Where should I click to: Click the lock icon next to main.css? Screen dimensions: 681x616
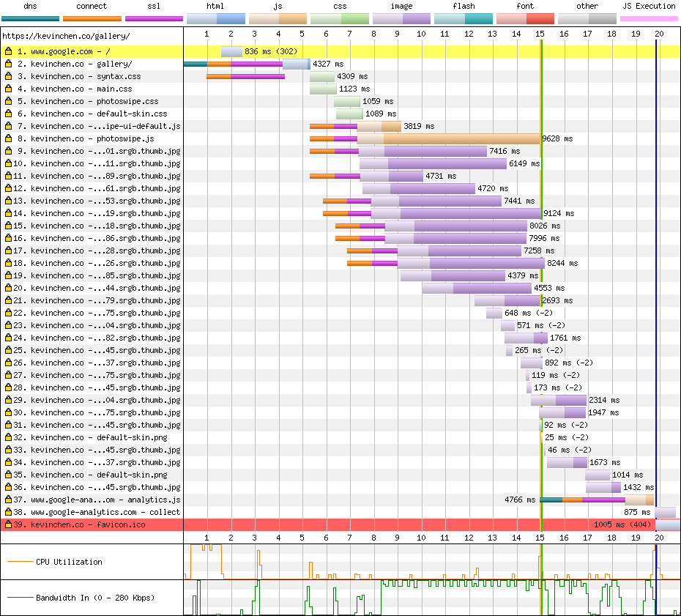click(x=9, y=89)
